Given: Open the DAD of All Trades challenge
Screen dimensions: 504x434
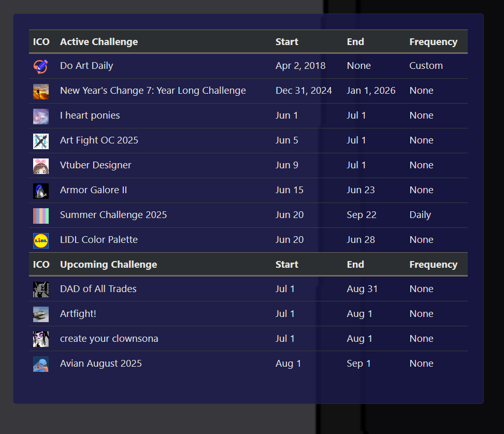Looking at the screenshot, I should [98, 288].
